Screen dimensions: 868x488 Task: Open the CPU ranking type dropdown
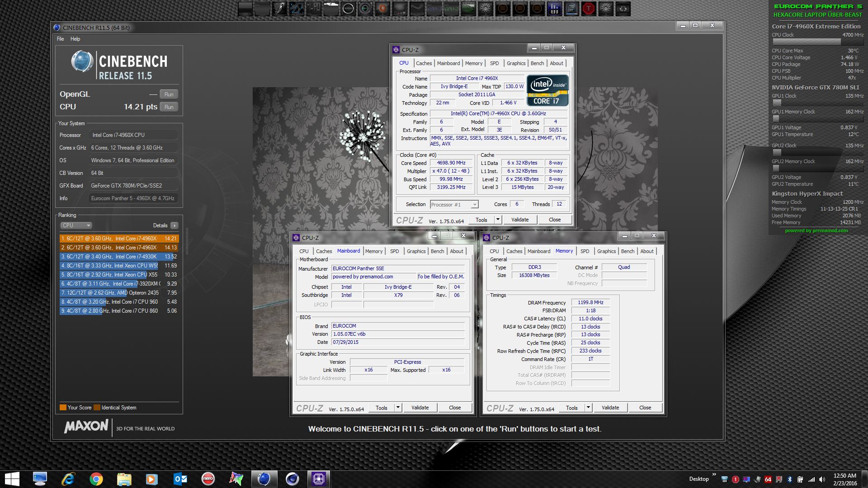tap(76, 225)
